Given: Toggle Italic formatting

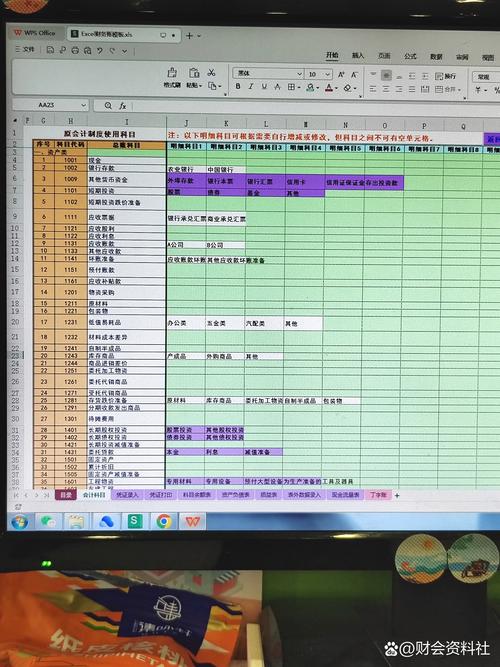Looking at the screenshot, I should 251,86.
